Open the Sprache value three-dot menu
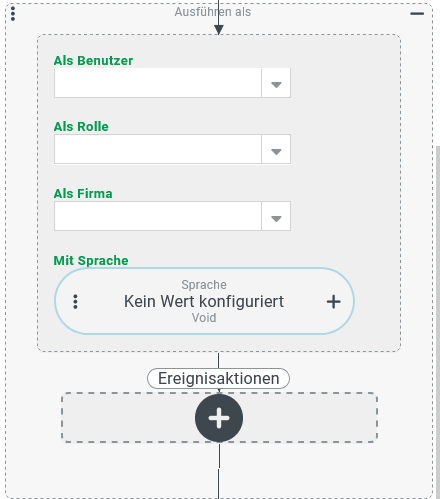Image resolution: width=440 pixels, height=499 pixels. pyautogui.click(x=75, y=302)
